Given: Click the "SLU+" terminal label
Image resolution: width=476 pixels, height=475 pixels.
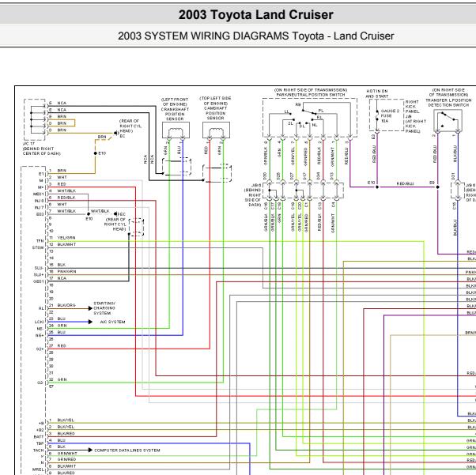Looking at the screenshot, I should (x=39, y=275).
